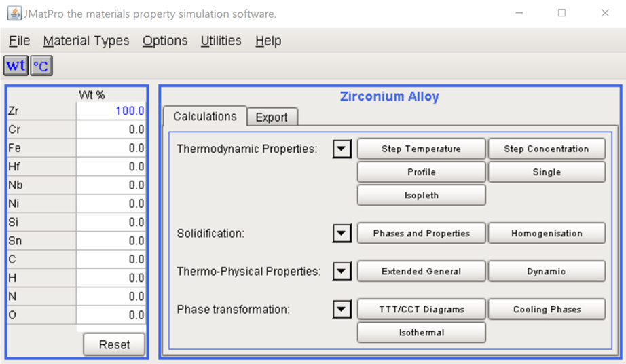The height and width of the screenshot is (364, 626).
Task: Run the Isopleth calculation
Action: pyautogui.click(x=421, y=195)
